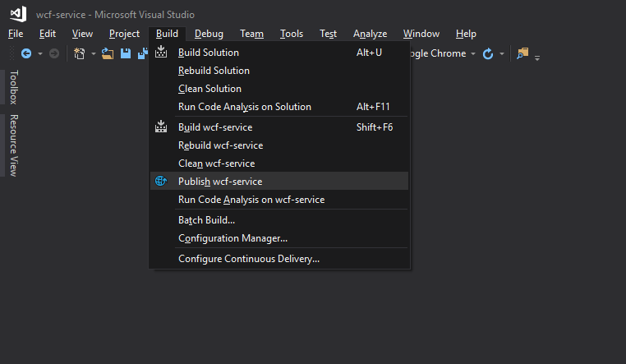The width and height of the screenshot is (626, 364).
Task: Select Configure Continuous Delivery...
Action: point(279,259)
